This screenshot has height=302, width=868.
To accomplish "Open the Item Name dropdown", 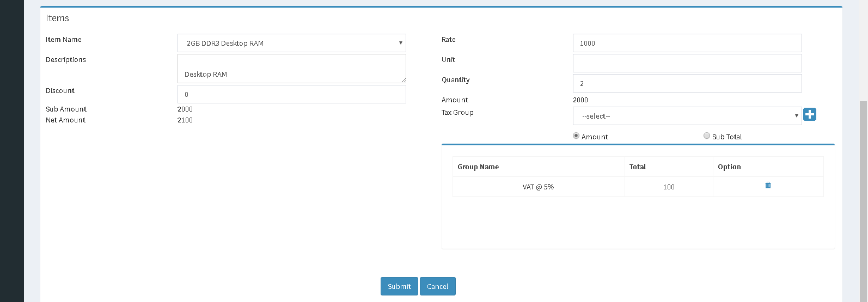I will pyautogui.click(x=292, y=43).
